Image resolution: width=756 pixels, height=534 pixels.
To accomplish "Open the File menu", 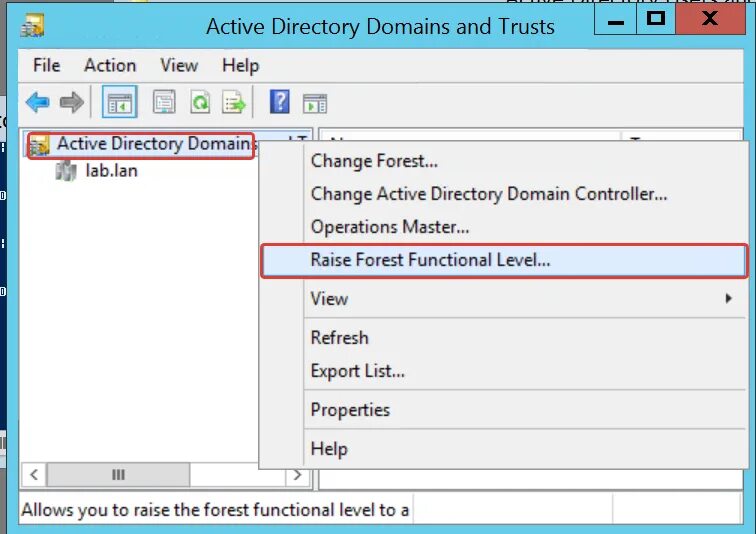I will click(x=46, y=65).
